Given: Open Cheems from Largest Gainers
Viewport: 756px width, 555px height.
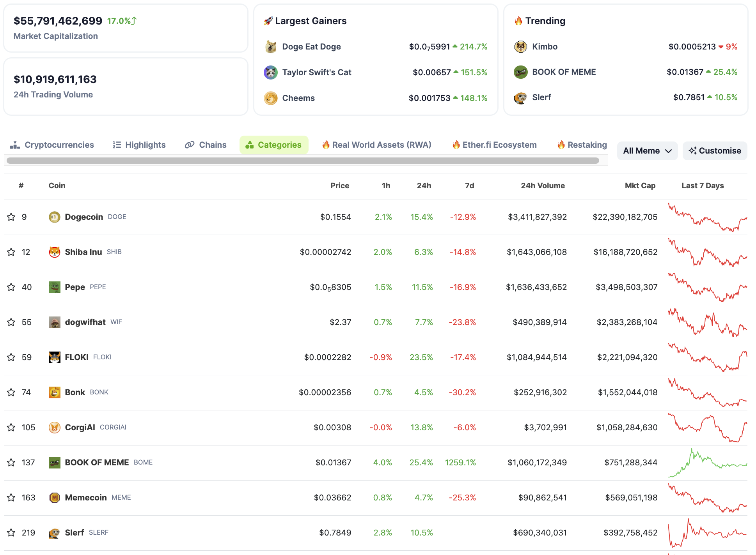Looking at the screenshot, I should (298, 98).
